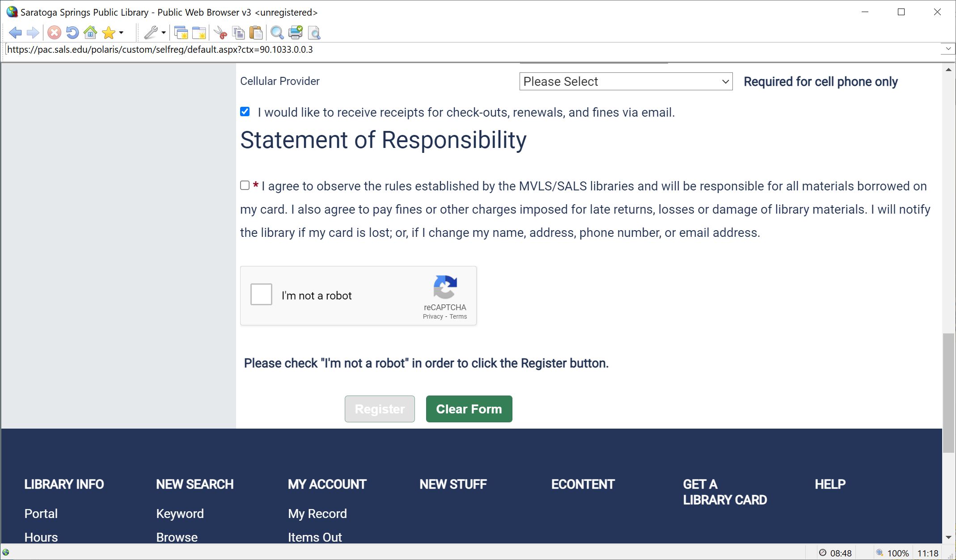Click the Refresh page icon
Image resolution: width=956 pixels, height=560 pixels.
(72, 33)
